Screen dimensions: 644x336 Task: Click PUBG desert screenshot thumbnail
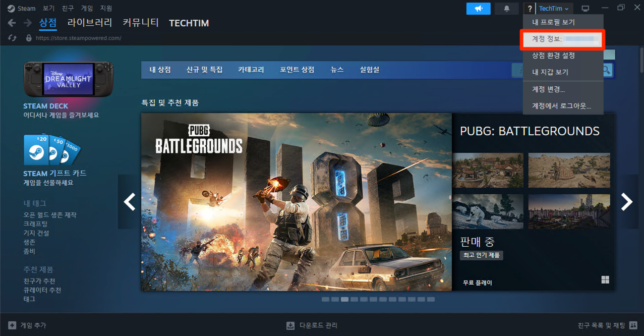569,171
